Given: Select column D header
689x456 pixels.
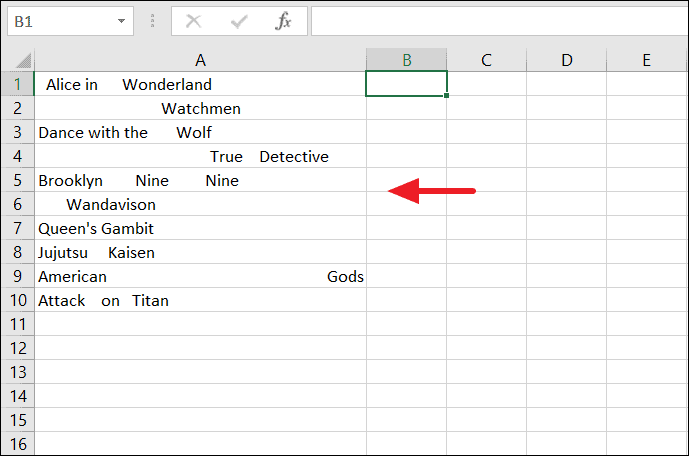Looking at the screenshot, I should pyautogui.click(x=566, y=60).
